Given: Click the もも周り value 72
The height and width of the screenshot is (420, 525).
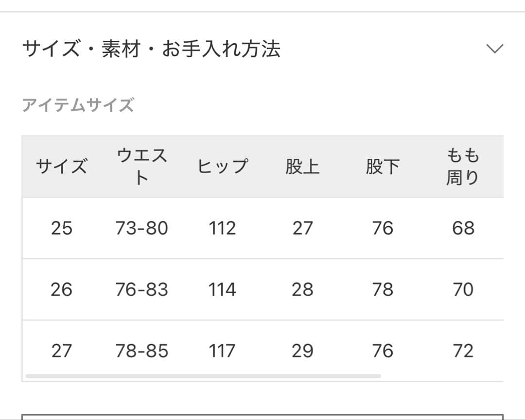Looking at the screenshot, I should [x=462, y=350].
